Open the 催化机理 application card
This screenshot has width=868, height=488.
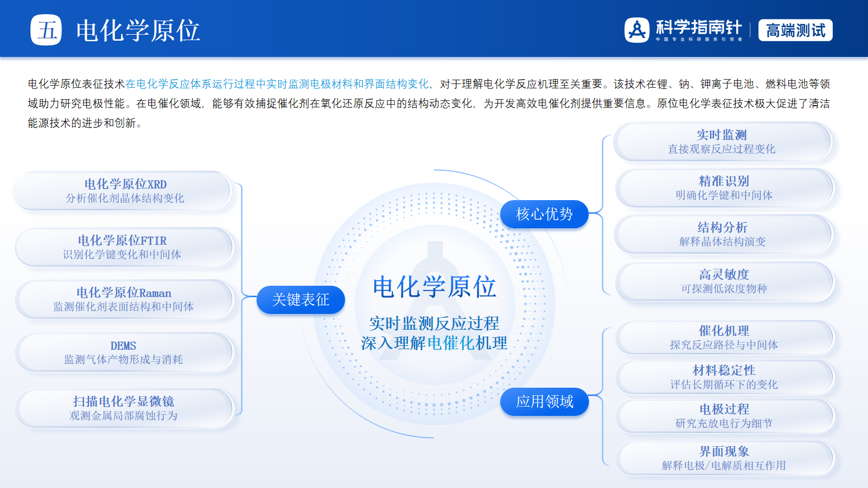click(724, 337)
